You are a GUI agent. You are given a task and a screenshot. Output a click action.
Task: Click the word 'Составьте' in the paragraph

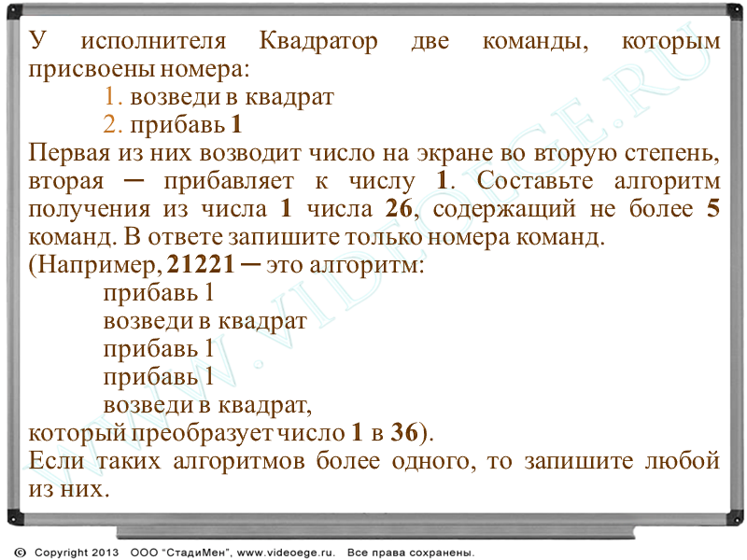click(535, 181)
